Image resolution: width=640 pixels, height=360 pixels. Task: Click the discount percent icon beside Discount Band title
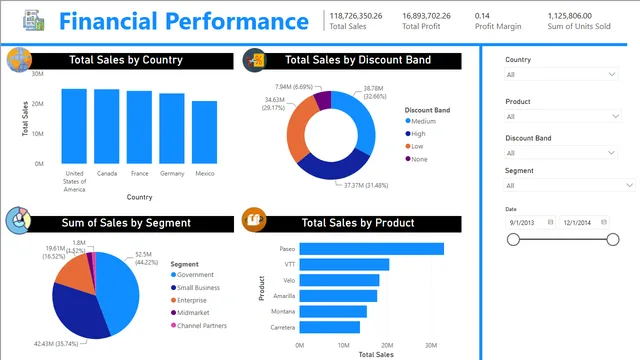[254, 60]
